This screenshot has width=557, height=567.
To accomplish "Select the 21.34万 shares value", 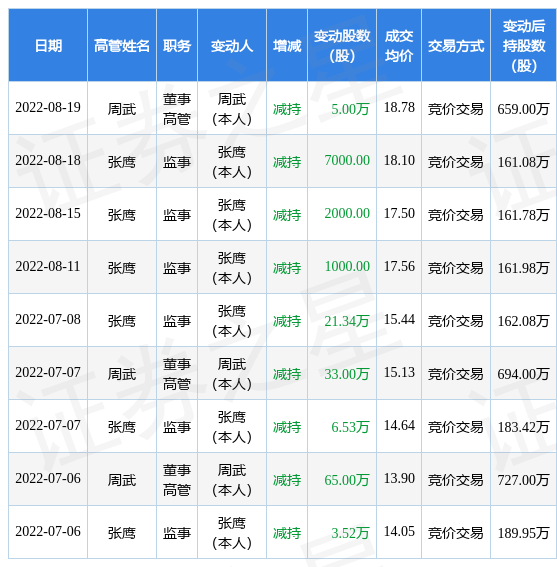I will click(x=347, y=321).
